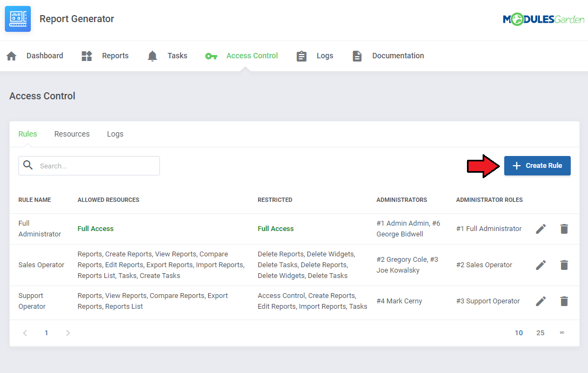Open the ModulesGarden logo link

click(x=543, y=19)
